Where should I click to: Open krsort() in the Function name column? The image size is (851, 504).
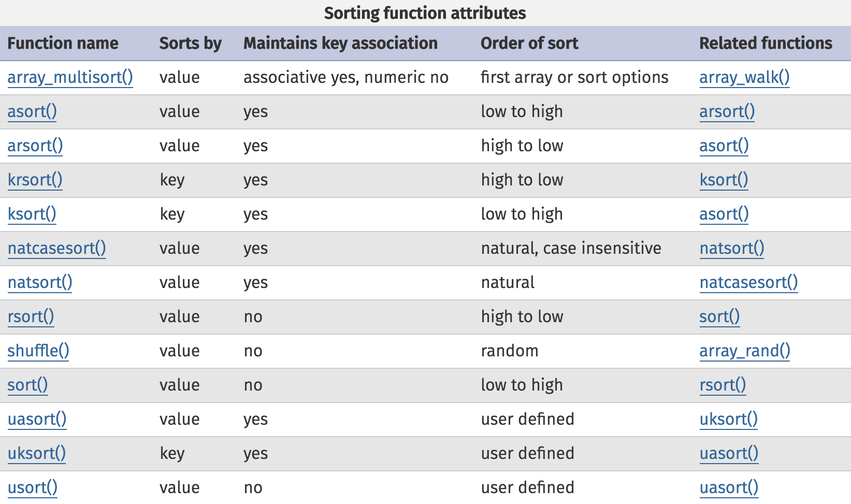tap(35, 180)
